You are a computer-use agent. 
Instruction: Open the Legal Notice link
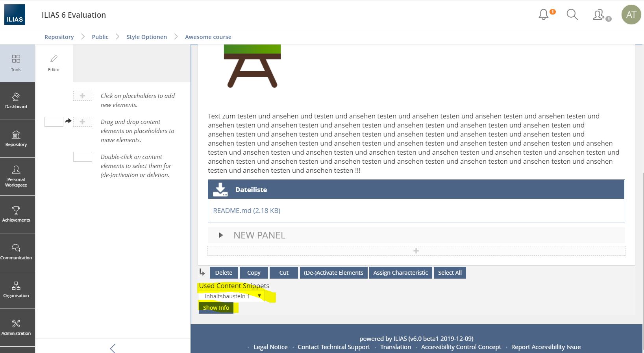point(270,347)
